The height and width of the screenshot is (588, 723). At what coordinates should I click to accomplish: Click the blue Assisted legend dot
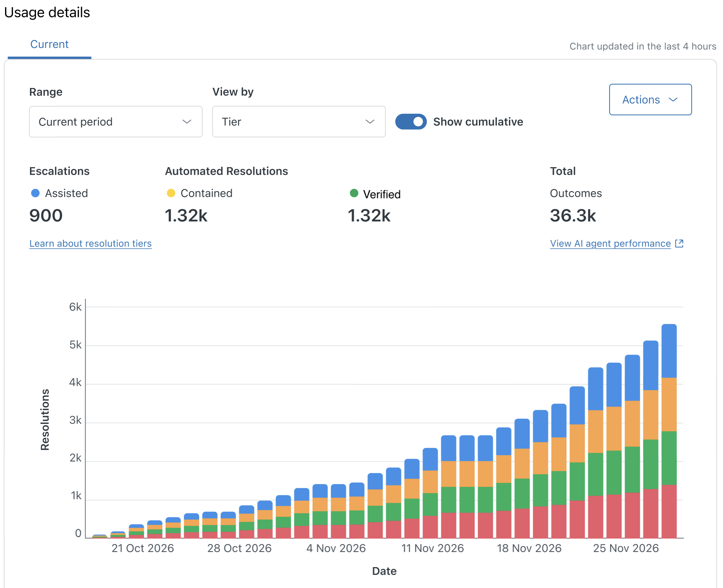pos(35,193)
